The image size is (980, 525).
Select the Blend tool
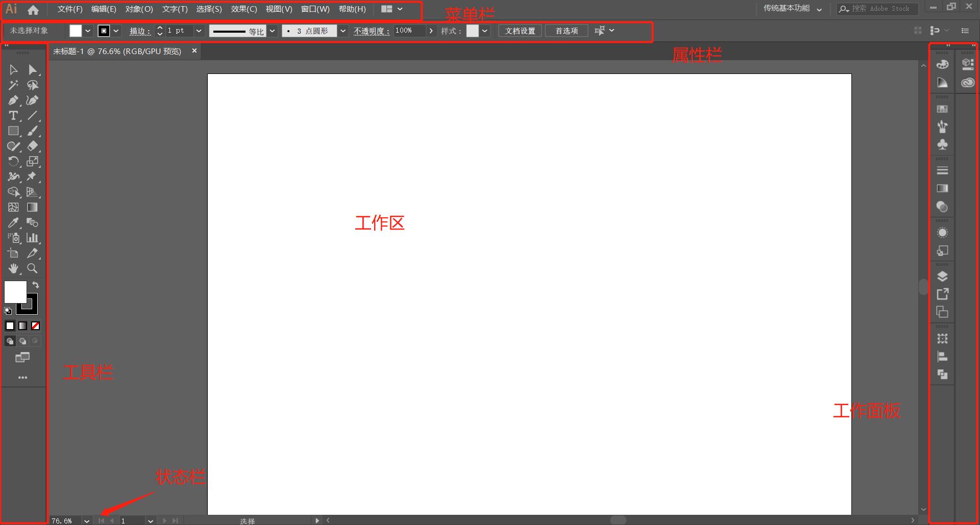tap(33, 223)
